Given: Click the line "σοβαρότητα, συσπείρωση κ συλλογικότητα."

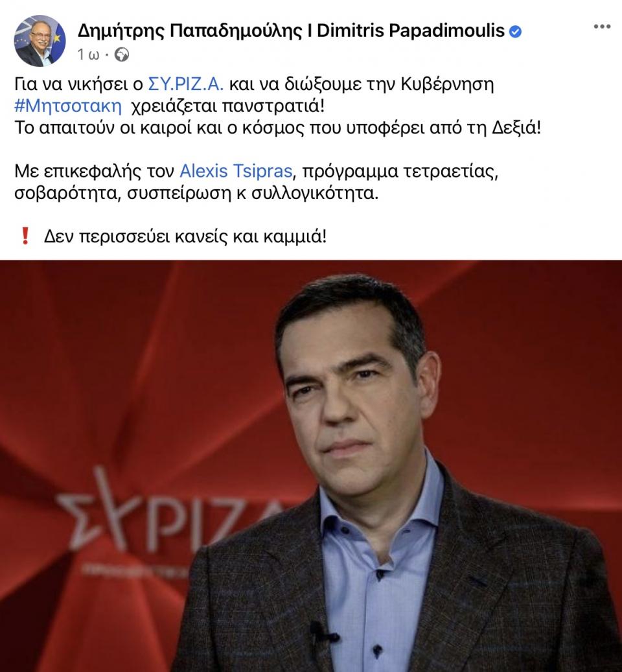Looking at the screenshot, I should pos(196,193).
